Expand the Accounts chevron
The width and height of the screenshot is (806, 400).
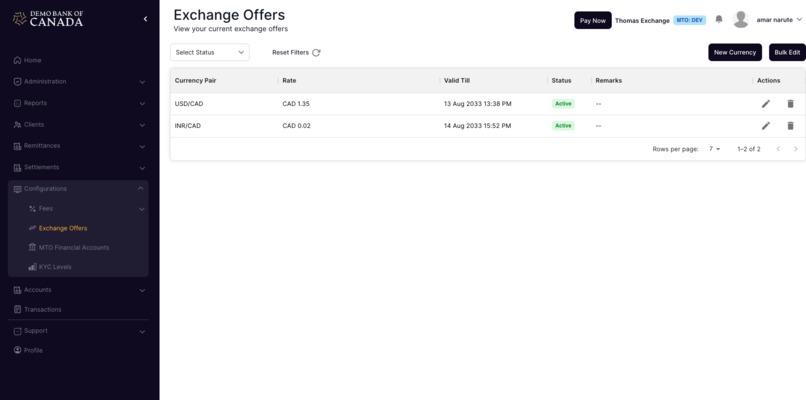[142, 290]
